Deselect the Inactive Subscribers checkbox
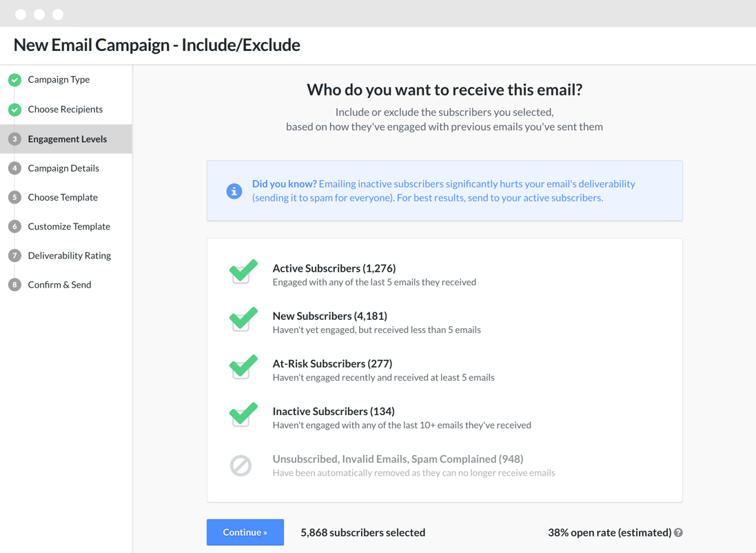Image resolution: width=756 pixels, height=553 pixels. coord(243,415)
